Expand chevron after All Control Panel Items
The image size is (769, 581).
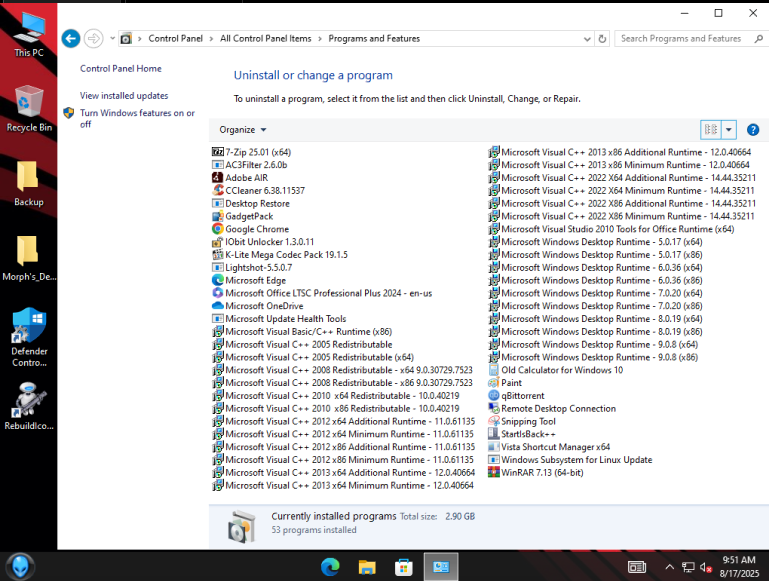320,39
